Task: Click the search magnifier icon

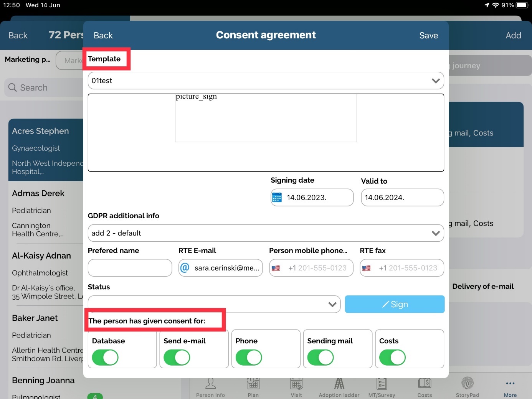Action: coord(13,87)
